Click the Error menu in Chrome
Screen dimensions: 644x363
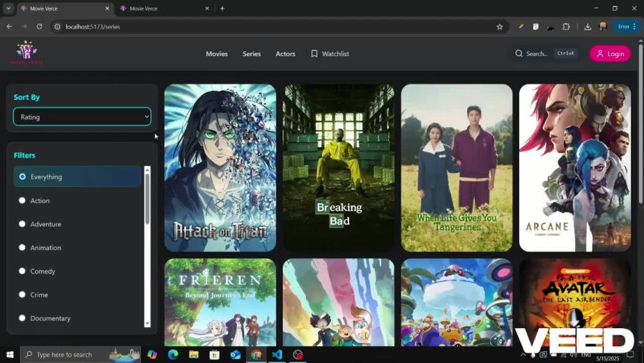coord(627,26)
